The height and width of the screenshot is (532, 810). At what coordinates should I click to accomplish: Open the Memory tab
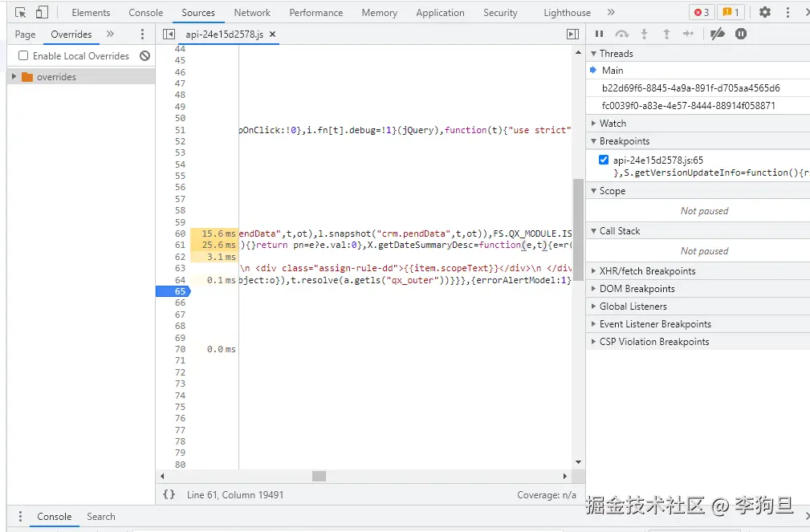coord(380,12)
